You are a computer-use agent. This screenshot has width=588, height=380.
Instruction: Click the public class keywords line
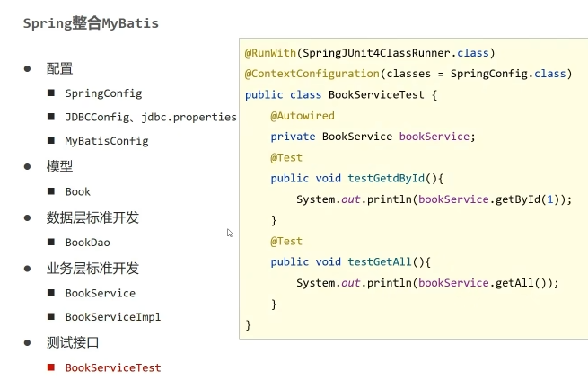point(283,94)
